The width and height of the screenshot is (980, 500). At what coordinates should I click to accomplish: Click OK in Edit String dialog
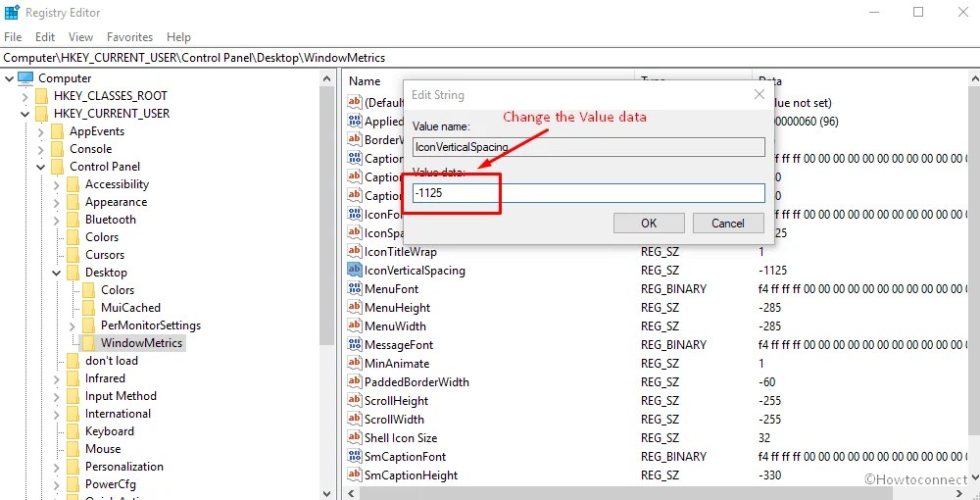(649, 224)
